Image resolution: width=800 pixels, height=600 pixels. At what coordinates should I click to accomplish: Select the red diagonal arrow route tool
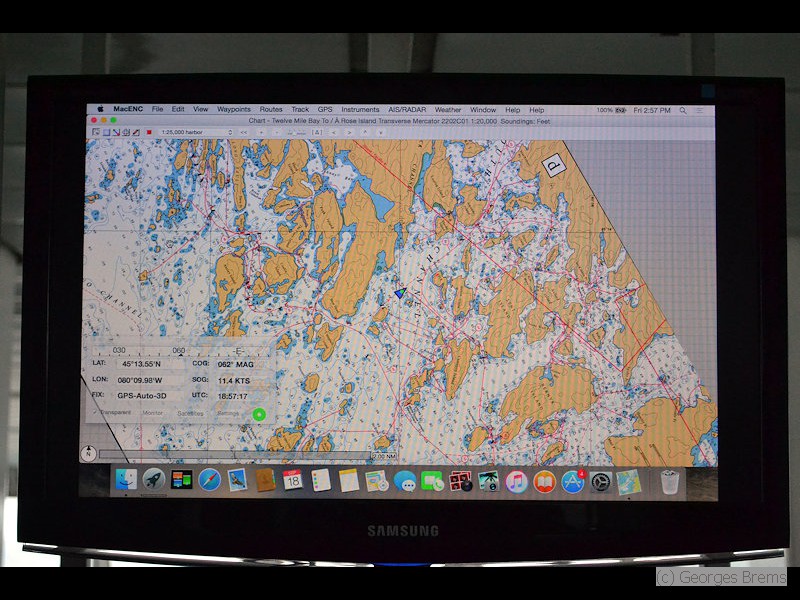(116, 132)
